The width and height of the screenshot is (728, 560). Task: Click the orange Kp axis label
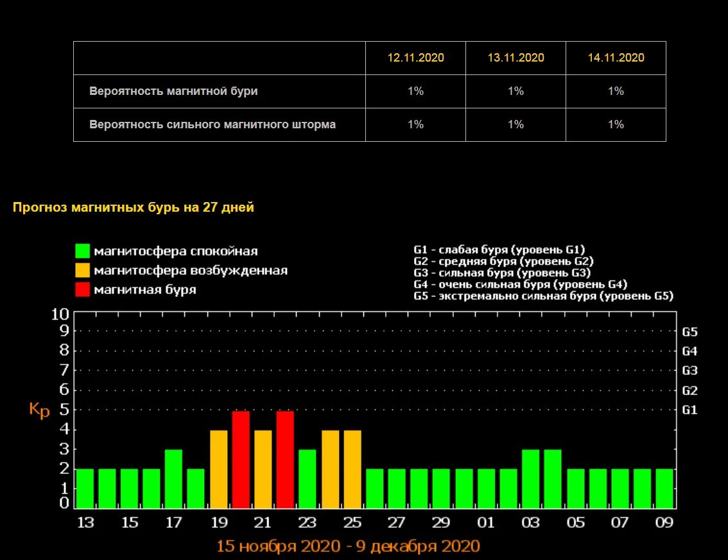tap(39, 410)
